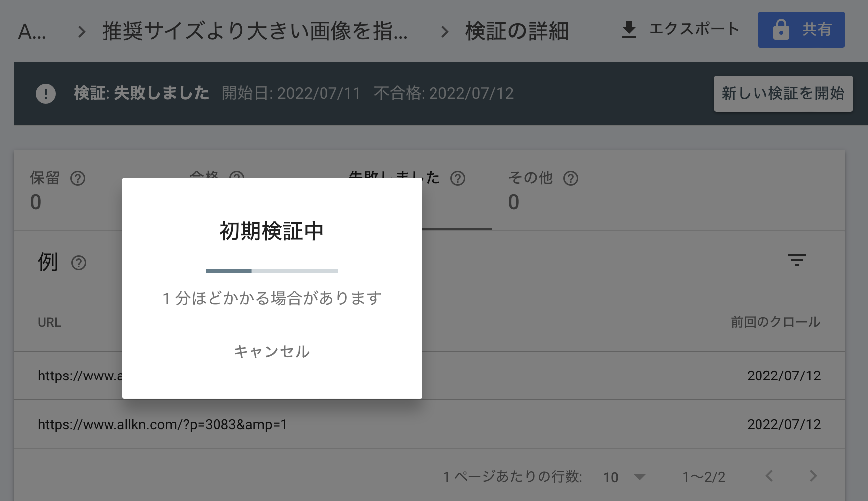Go to the next page arrow

pos(813,476)
